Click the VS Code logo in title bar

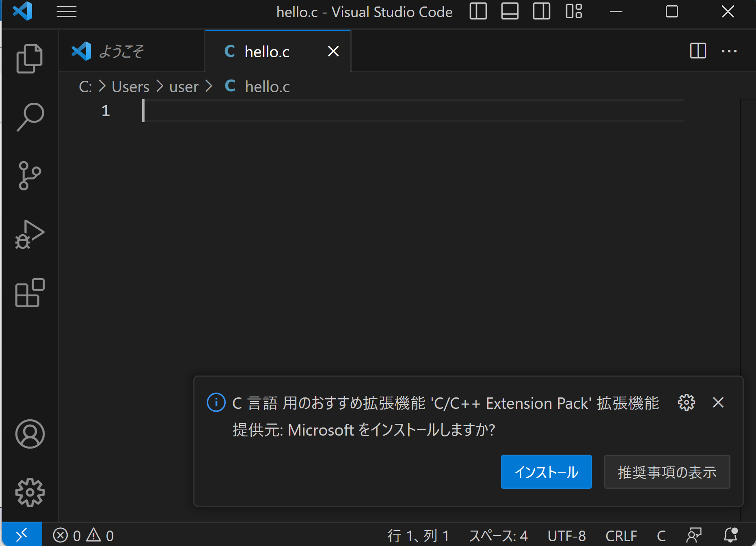click(22, 11)
